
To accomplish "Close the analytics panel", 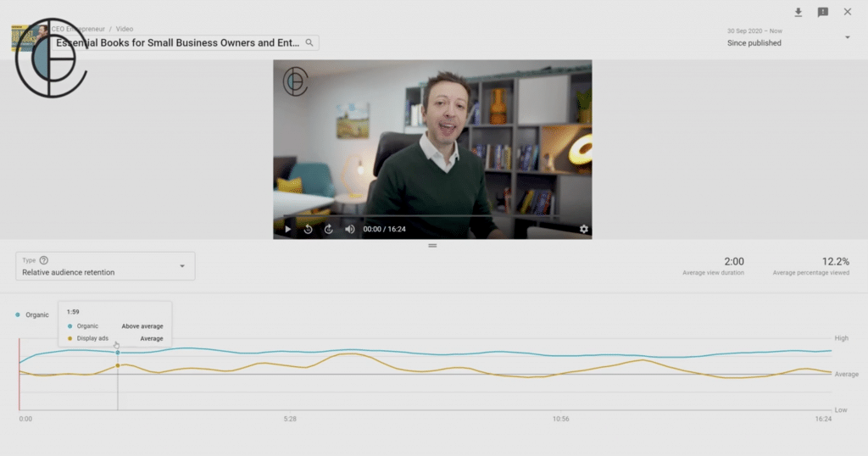I will pos(848,12).
